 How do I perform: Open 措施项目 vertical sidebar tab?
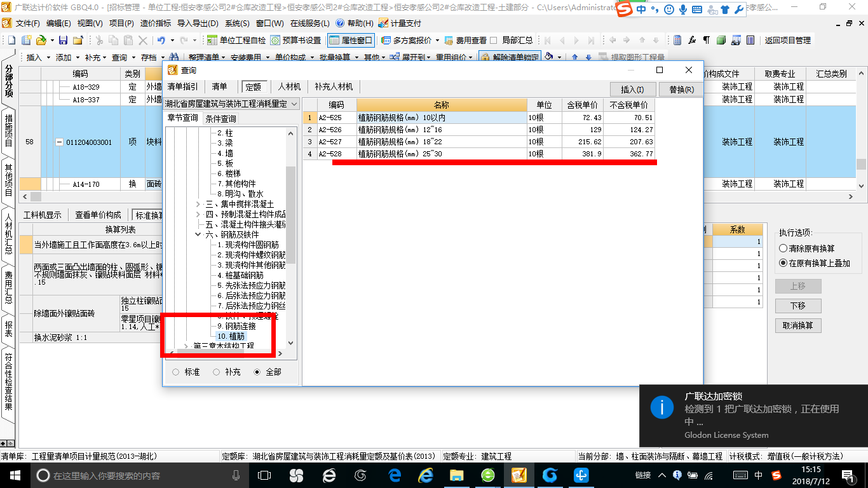pos(9,130)
